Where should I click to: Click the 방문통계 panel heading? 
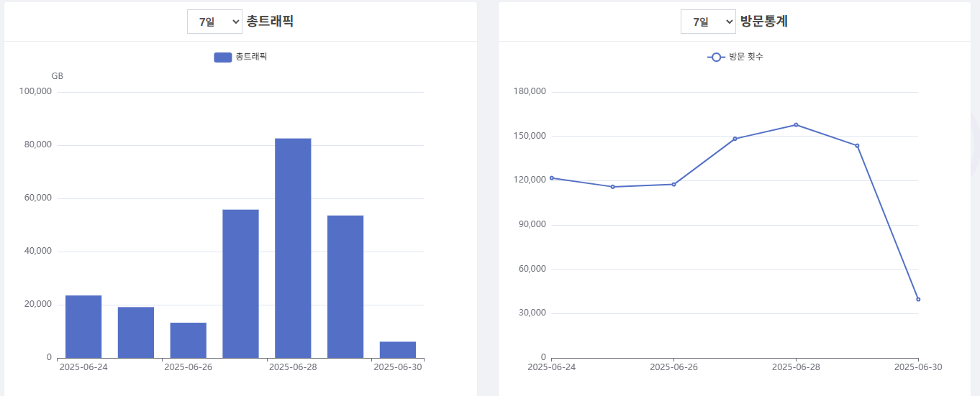pos(764,22)
